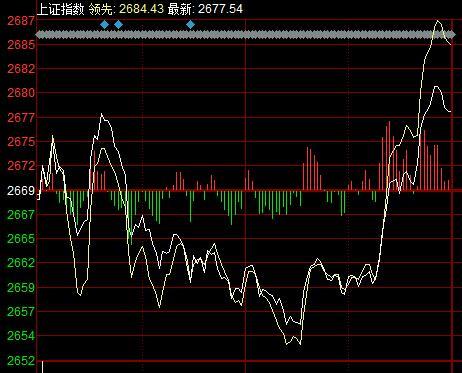Select the 2687 top price axis label
Image resolution: width=462 pixels, height=373 pixels.
pyautogui.click(x=21, y=21)
